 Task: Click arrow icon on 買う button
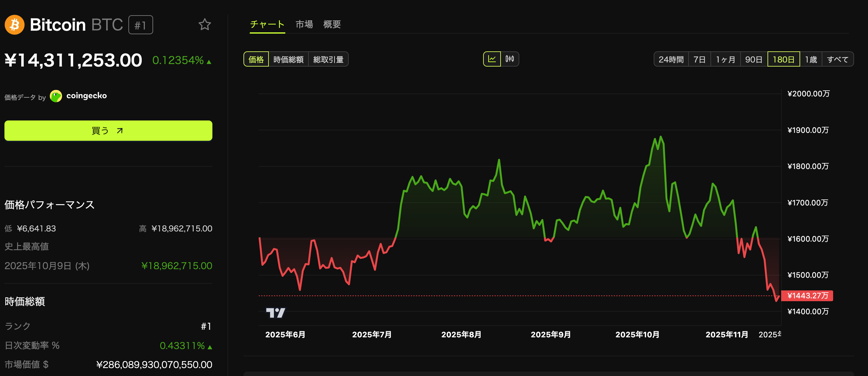click(x=120, y=131)
